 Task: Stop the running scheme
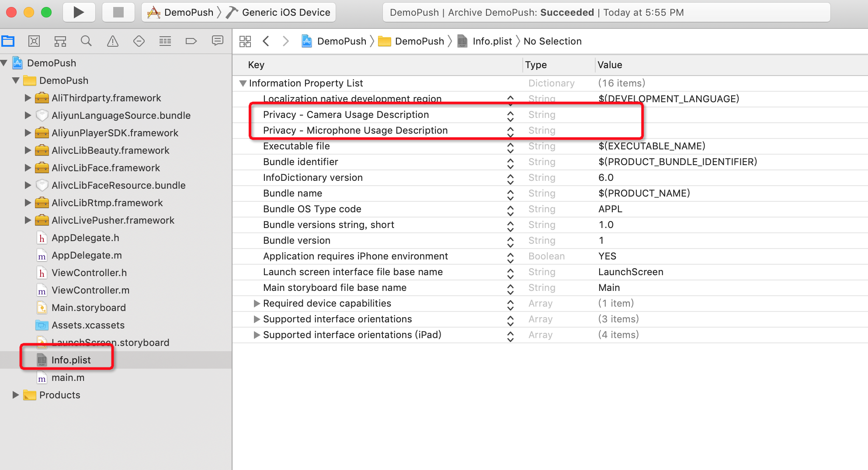click(x=118, y=12)
